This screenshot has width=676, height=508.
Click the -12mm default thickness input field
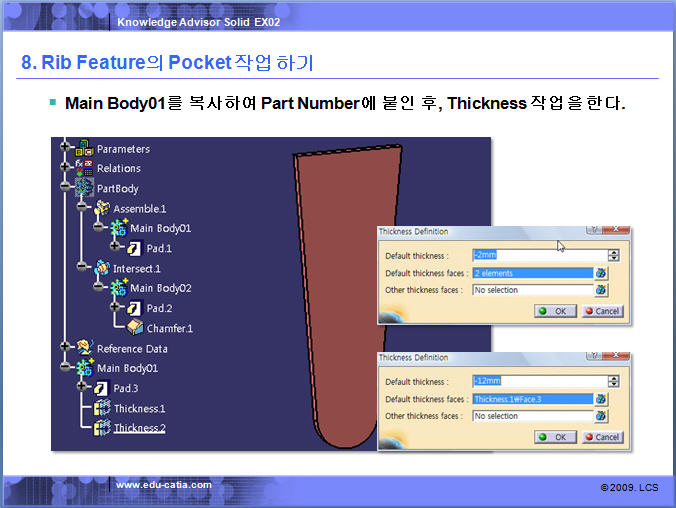point(539,381)
